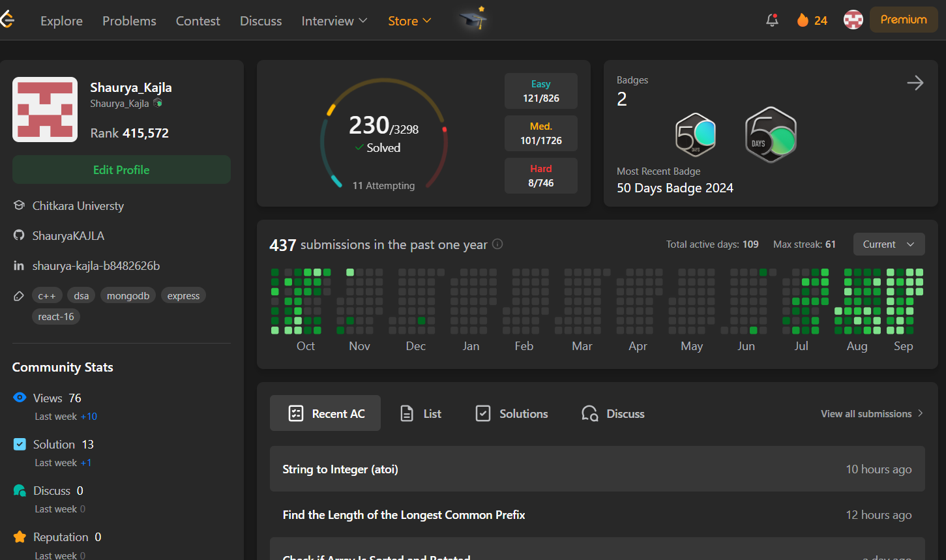Switch to the Discuss tab below heatmap

[613, 413]
